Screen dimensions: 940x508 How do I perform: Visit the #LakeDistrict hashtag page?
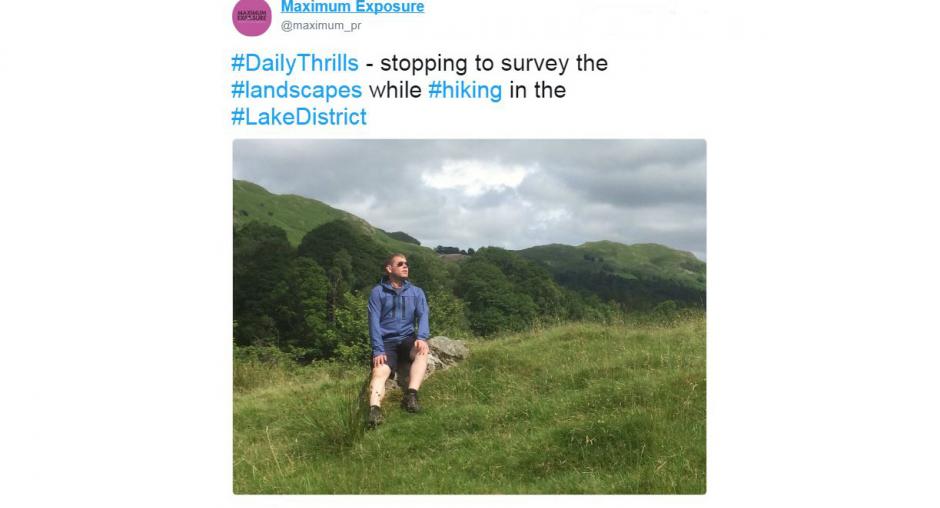[299, 117]
